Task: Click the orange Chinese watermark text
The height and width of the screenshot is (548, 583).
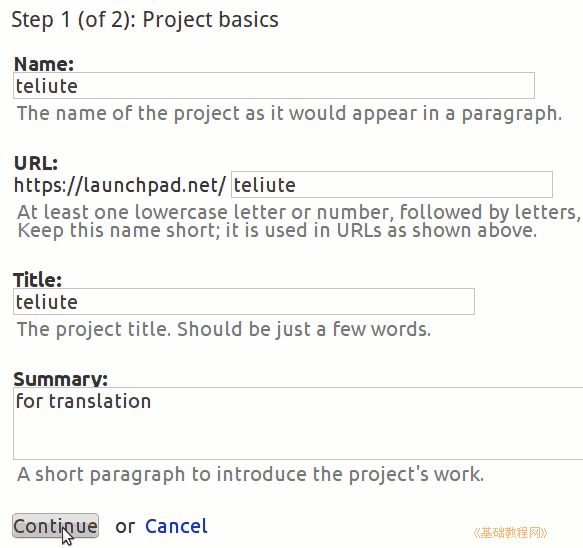Action: [x=510, y=533]
